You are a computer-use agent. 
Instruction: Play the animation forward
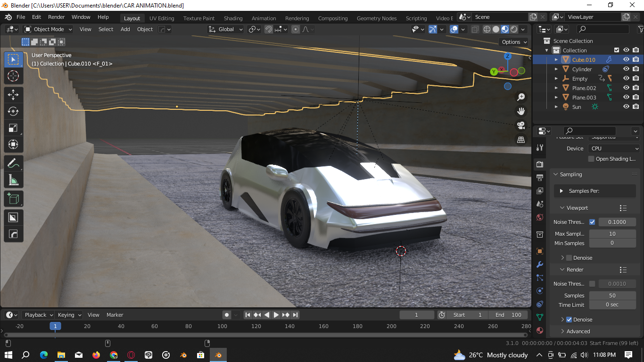coord(276,315)
